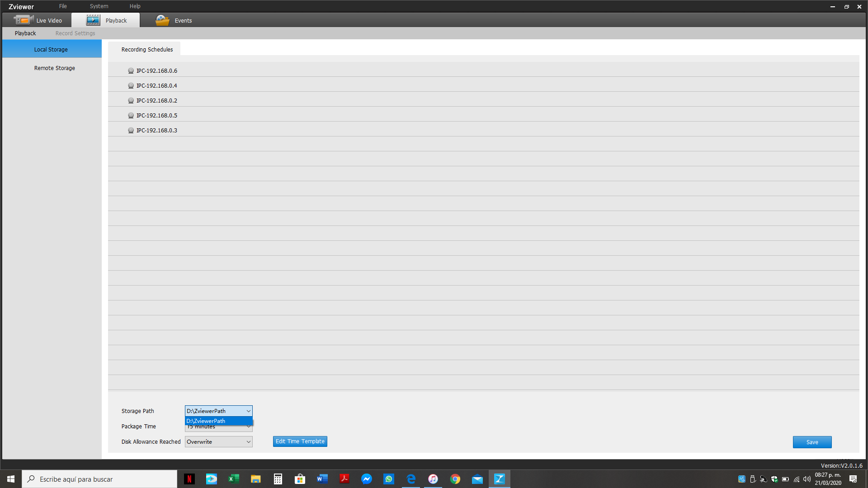Click camera icon for IPC-192.168.0.6
Image resolution: width=868 pixels, height=488 pixels.
131,71
